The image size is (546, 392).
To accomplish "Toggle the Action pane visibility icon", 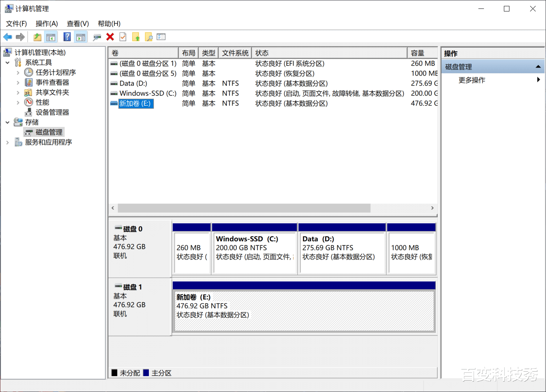I will click(81, 37).
